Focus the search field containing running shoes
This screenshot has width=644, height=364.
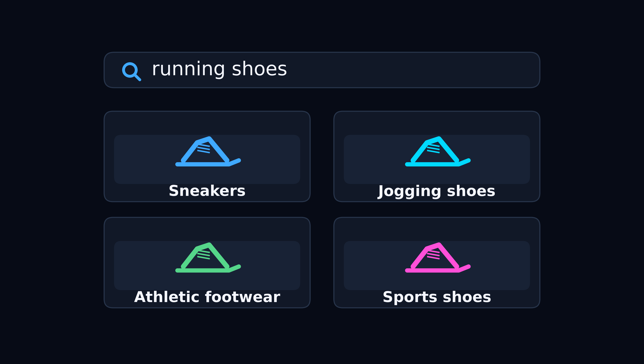322,70
